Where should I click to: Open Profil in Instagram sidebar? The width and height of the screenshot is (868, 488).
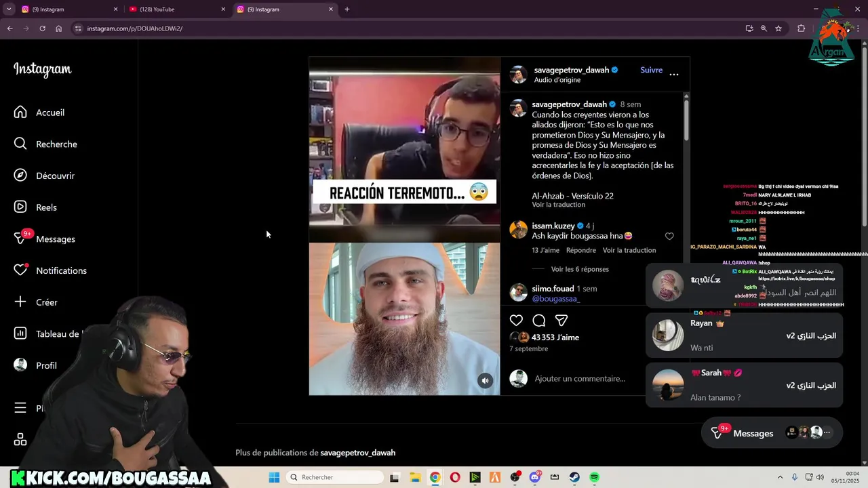pos(36,365)
